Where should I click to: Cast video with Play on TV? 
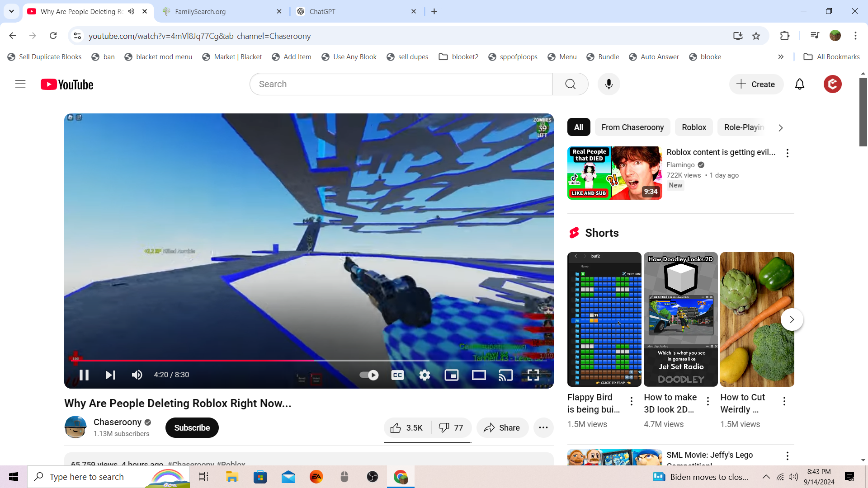point(505,375)
